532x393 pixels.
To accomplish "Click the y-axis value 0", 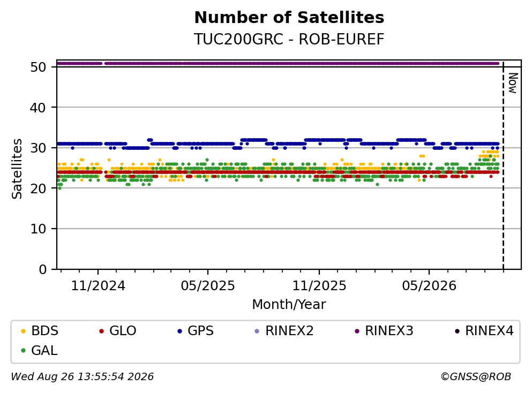I will [42, 269].
